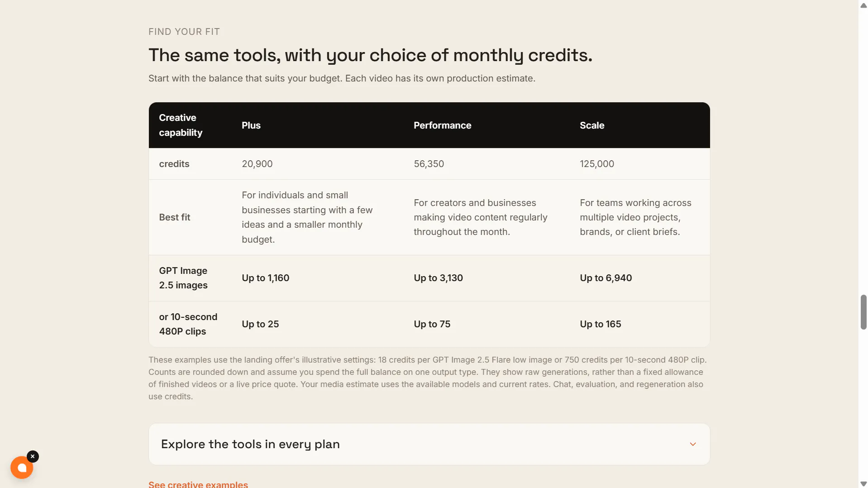Expand the chevron on the tools accordion
This screenshot has height=488, width=868.
(x=692, y=444)
